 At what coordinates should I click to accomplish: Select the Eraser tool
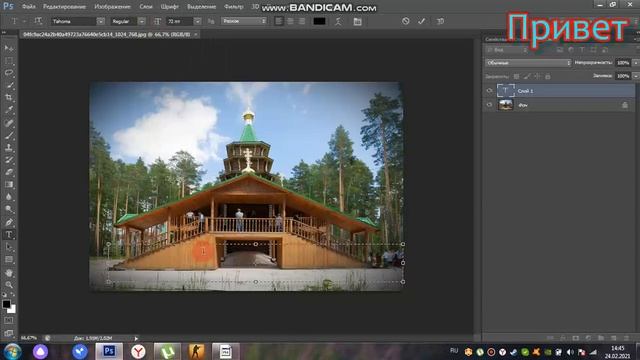click(9, 172)
